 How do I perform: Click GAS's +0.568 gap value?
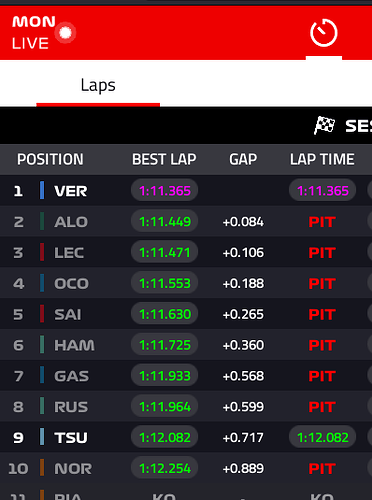tap(243, 376)
